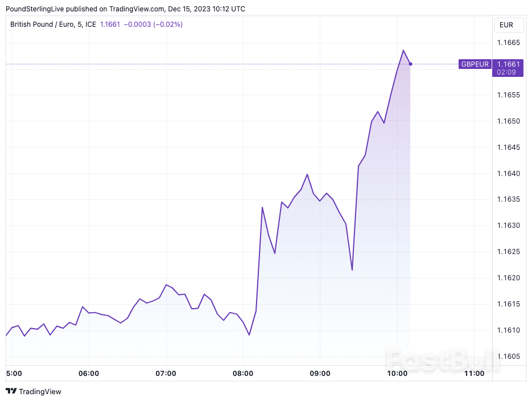Click the purple last-price dot marker
The image size is (532, 401).
tap(410, 64)
